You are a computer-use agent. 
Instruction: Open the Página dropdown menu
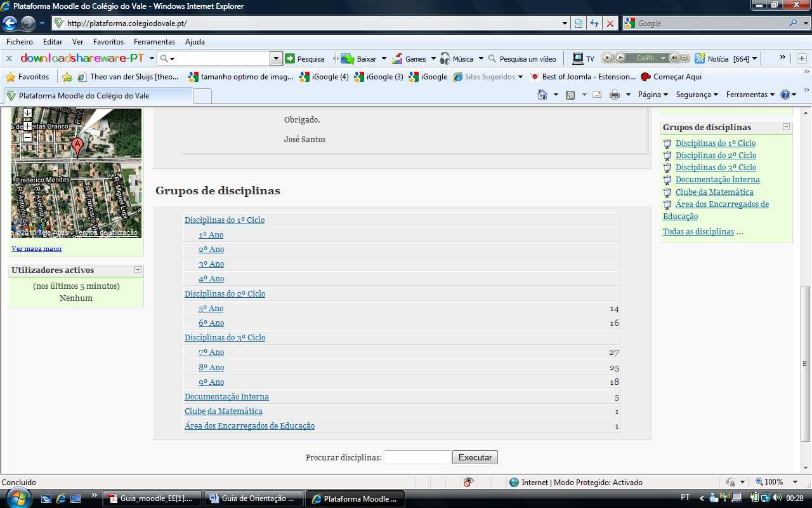click(653, 95)
